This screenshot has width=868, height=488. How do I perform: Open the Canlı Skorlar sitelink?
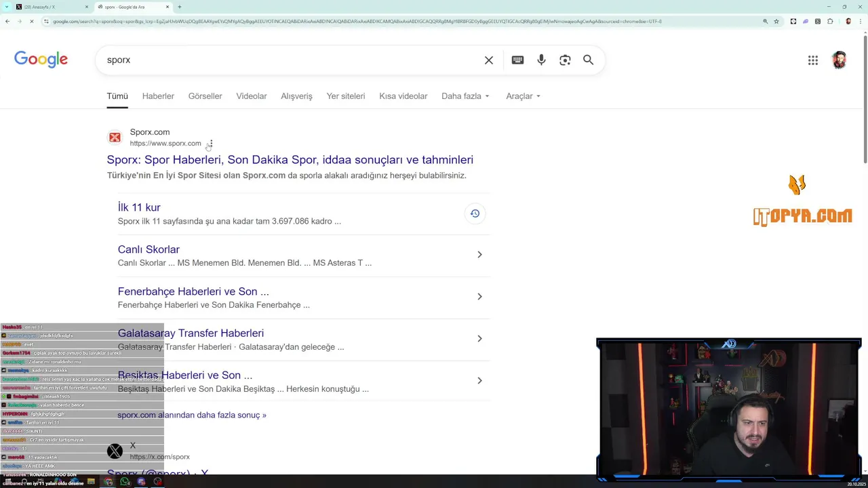(x=149, y=249)
